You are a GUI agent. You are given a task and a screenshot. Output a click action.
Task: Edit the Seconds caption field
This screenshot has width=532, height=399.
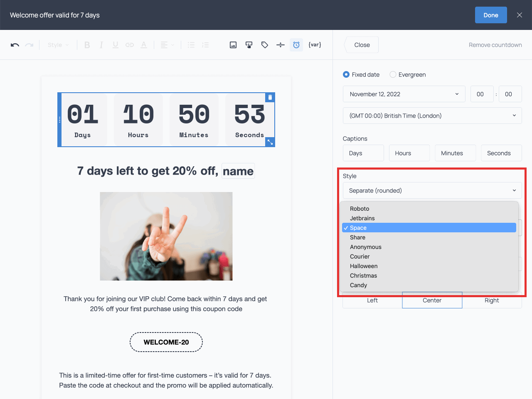tap(501, 153)
